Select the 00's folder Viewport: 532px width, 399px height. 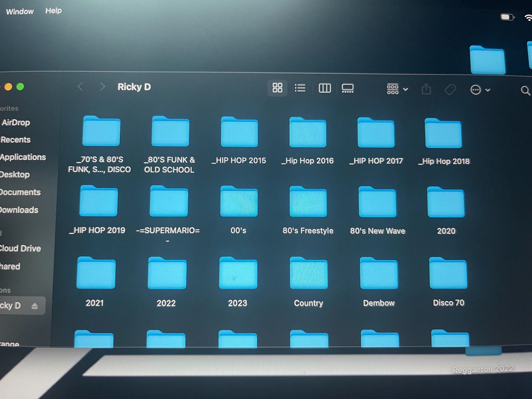pyautogui.click(x=239, y=201)
